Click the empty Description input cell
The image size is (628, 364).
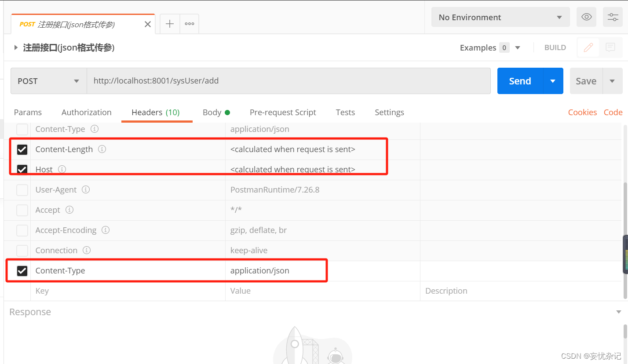click(521, 291)
